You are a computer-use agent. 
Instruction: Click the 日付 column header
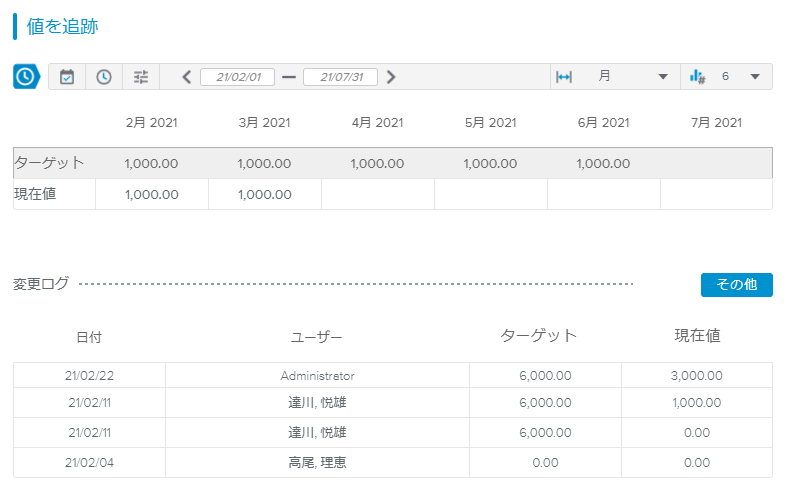pos(89,338)
